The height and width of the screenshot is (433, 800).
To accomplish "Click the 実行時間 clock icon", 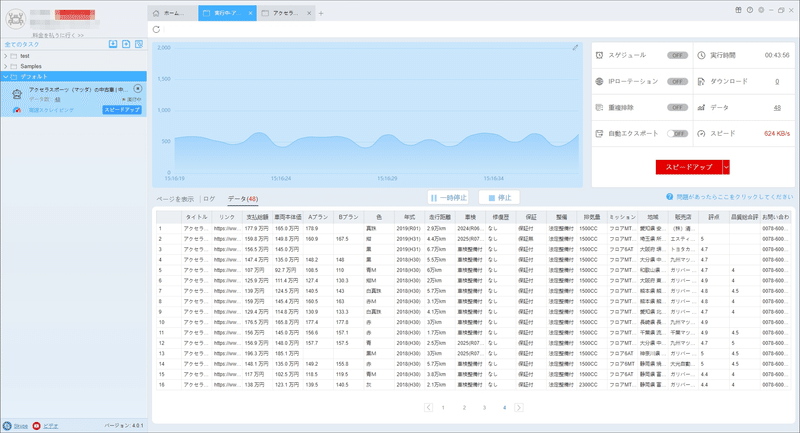I will [702, 55].
